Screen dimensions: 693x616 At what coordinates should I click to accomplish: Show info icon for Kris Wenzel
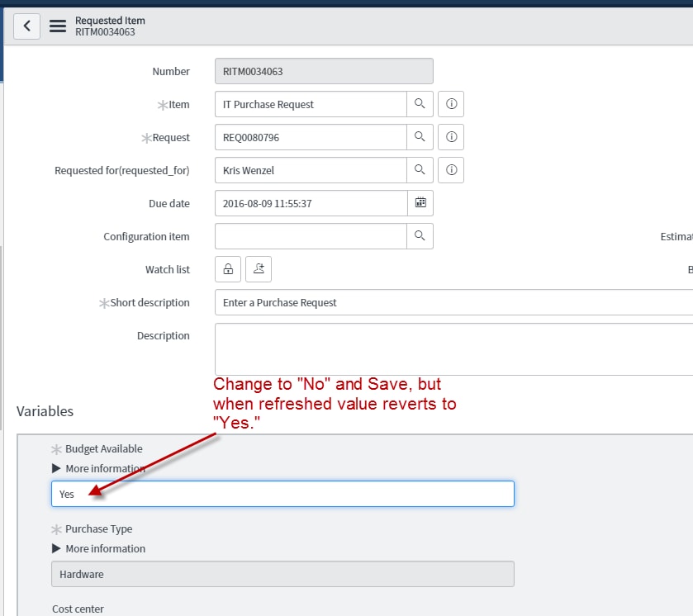point(451,170)
